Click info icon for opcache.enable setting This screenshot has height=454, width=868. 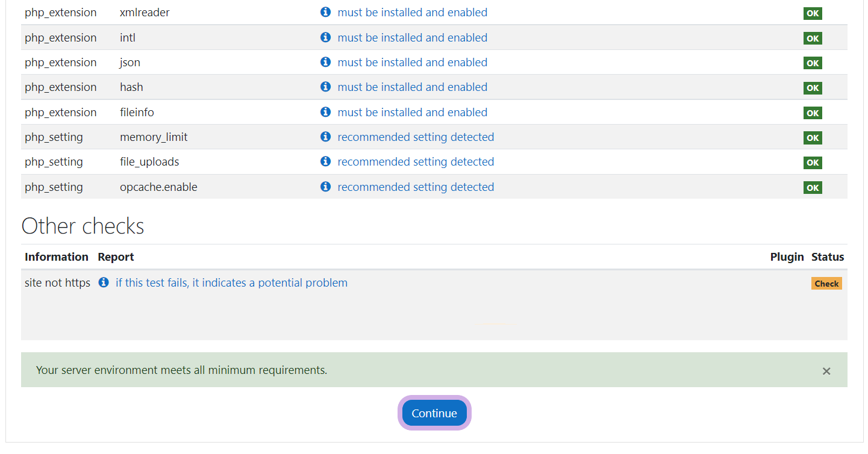click(325, 187)
